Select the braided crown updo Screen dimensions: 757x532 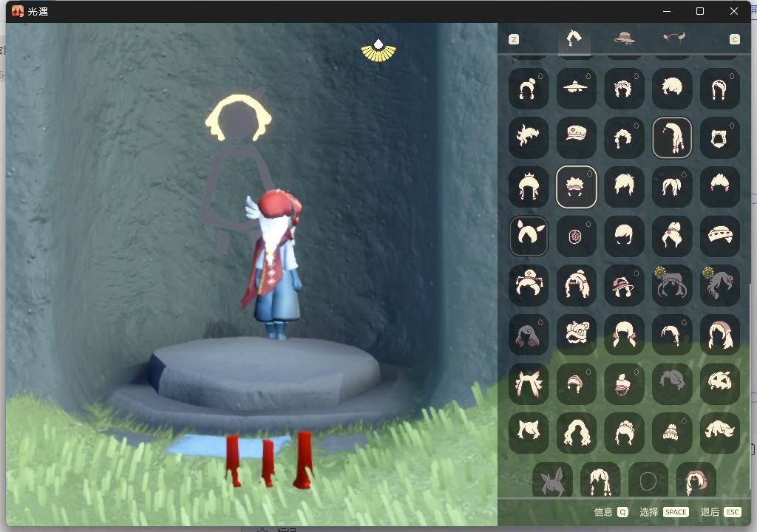click(624, 433)
